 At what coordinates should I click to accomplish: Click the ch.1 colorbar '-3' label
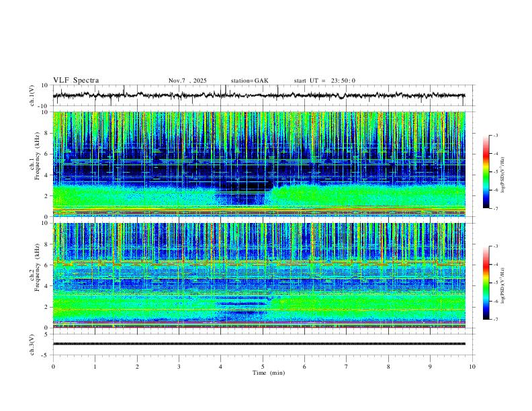pos(495,135)
